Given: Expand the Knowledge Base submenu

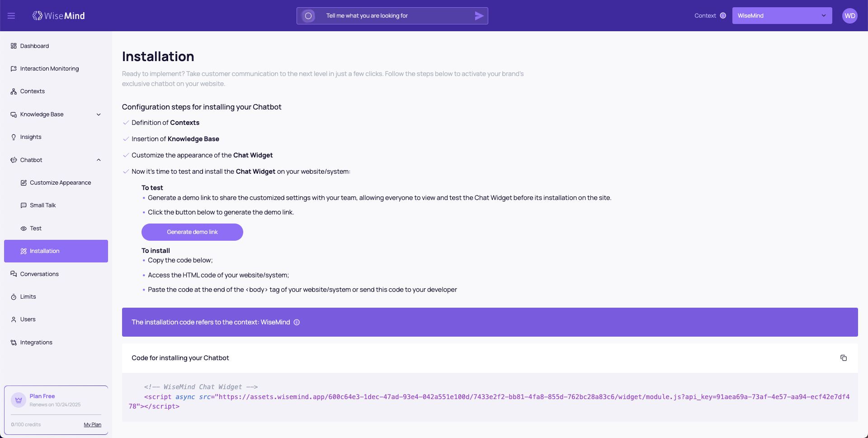Looking at the screenshot, I should 99,114.
